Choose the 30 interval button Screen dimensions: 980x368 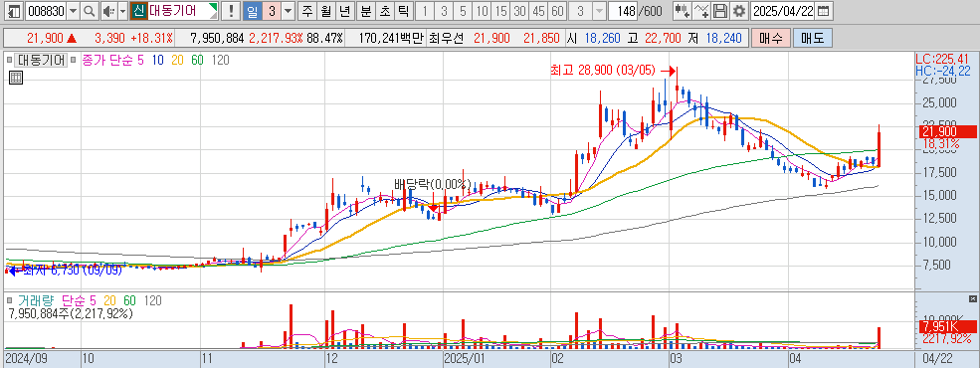tap(519, 11)
